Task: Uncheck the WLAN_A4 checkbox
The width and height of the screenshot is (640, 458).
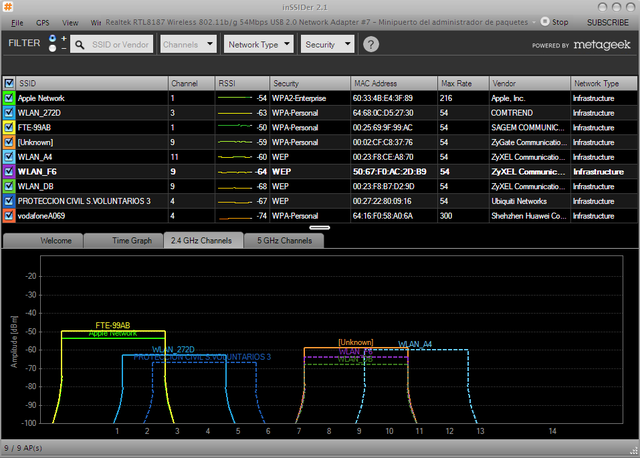Action: click(9, 157)
